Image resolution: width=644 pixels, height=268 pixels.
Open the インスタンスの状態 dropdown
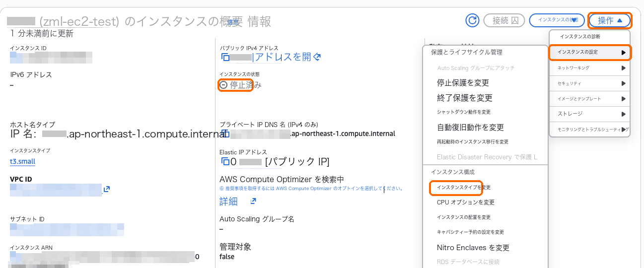557,20
